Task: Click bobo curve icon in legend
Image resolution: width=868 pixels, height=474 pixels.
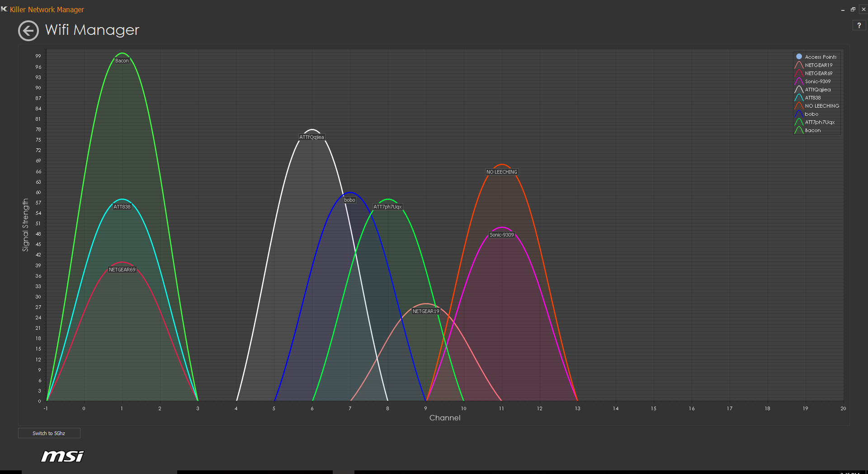Action: [x=799, y=114]
